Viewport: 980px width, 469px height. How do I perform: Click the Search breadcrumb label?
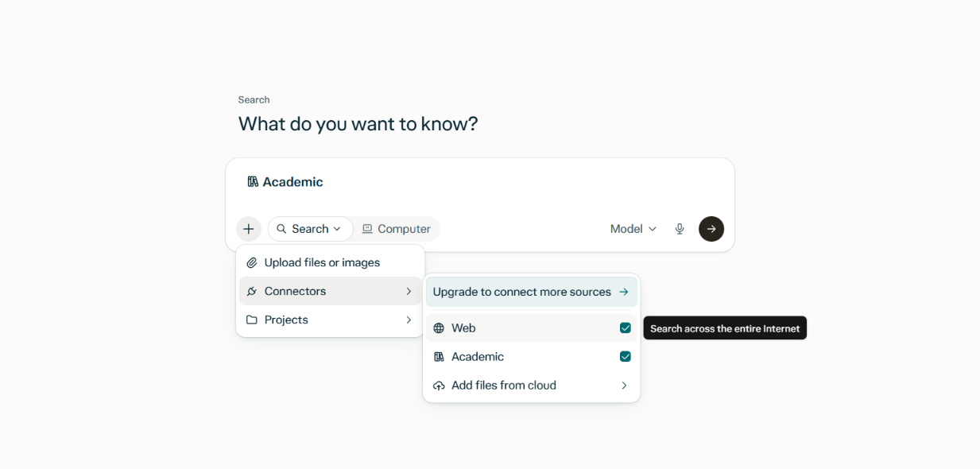(x=254, y=100)
